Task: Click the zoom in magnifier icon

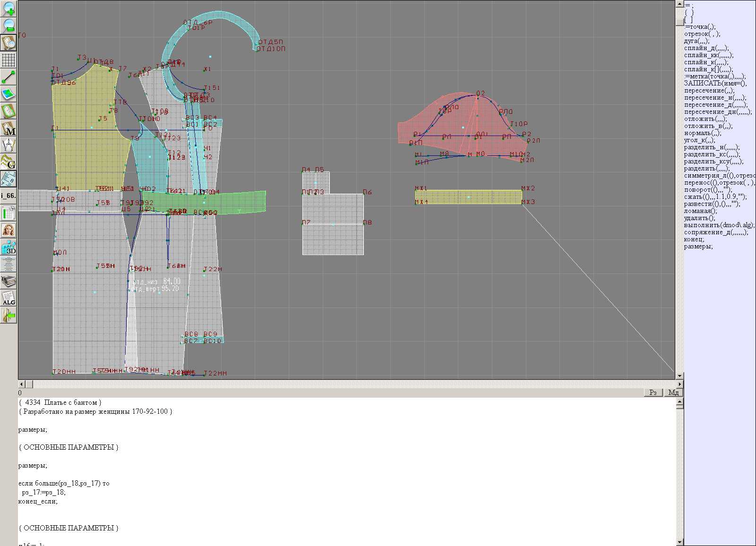Action: tap(9, 9)
